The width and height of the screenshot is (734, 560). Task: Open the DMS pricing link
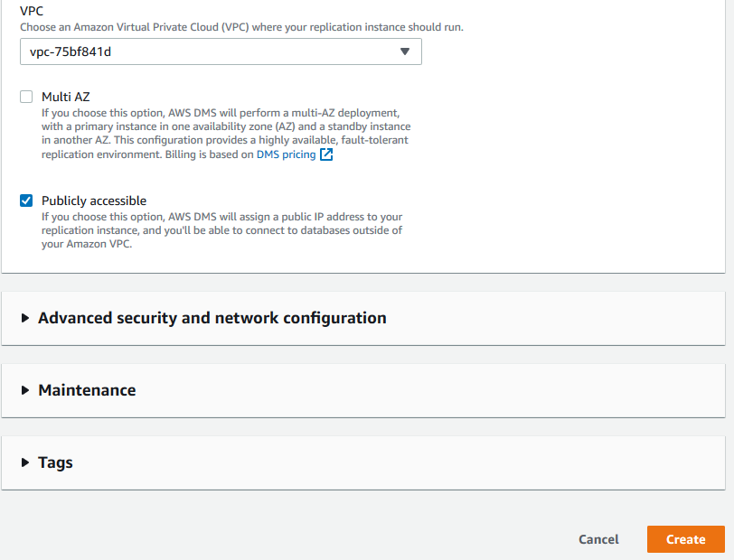pos(286,154)
